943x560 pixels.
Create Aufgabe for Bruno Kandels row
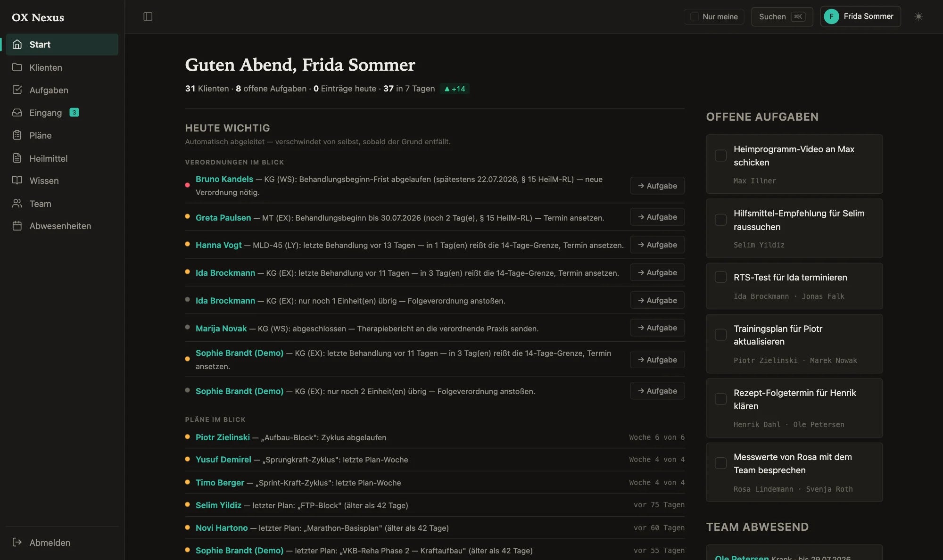657,186
